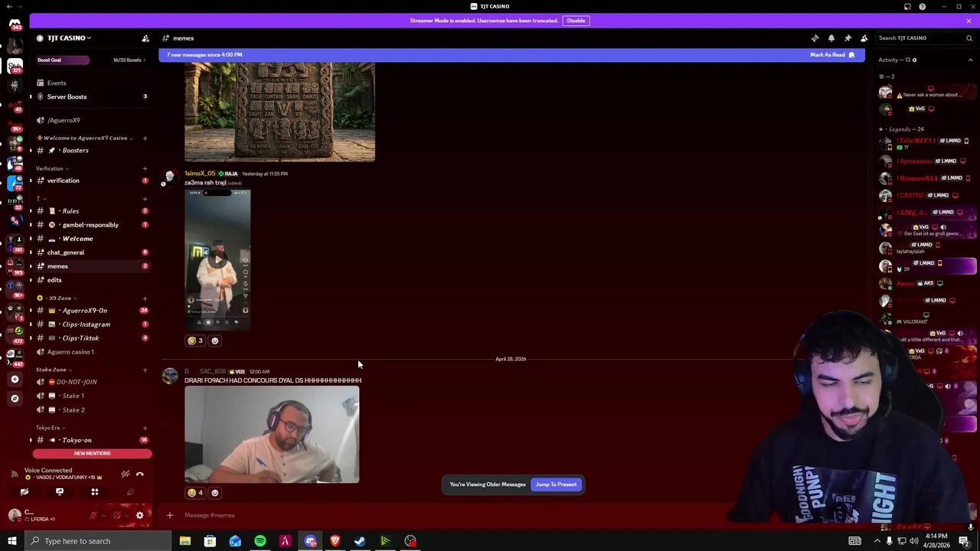980x551 pixels.
Task: Collapse the Stake Zone category
Action: pos(54,370)
